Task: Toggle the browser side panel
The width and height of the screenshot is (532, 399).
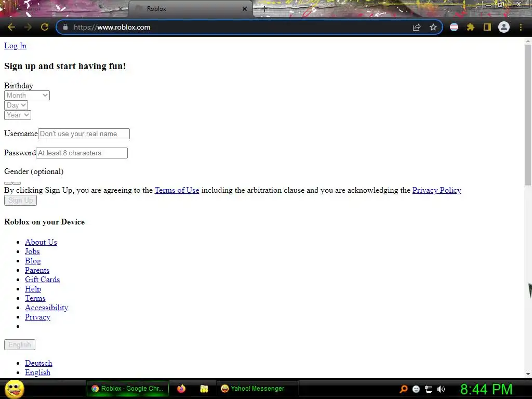Action: 487,27
